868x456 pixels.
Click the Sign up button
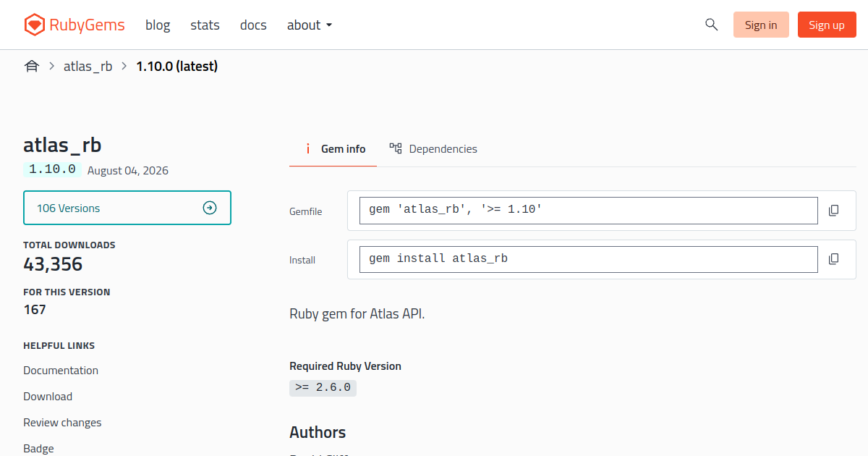click(827, 25)
